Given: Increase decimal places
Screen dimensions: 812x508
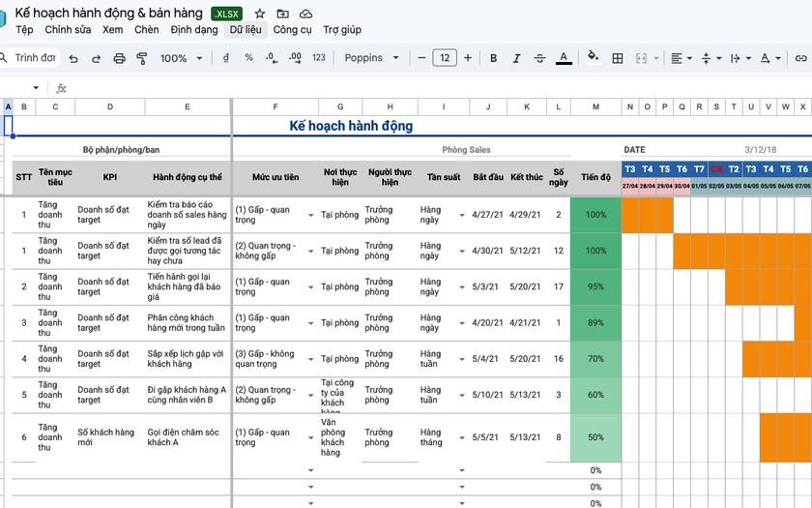Looking at the screenshot, I should click(295, 58).
